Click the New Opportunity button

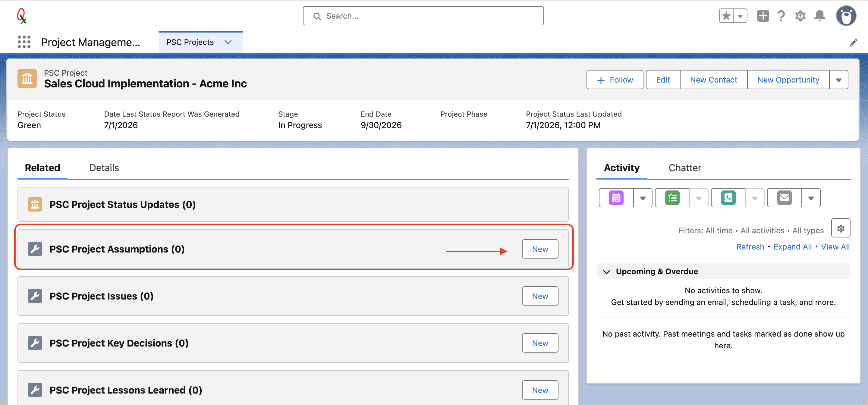788,80
